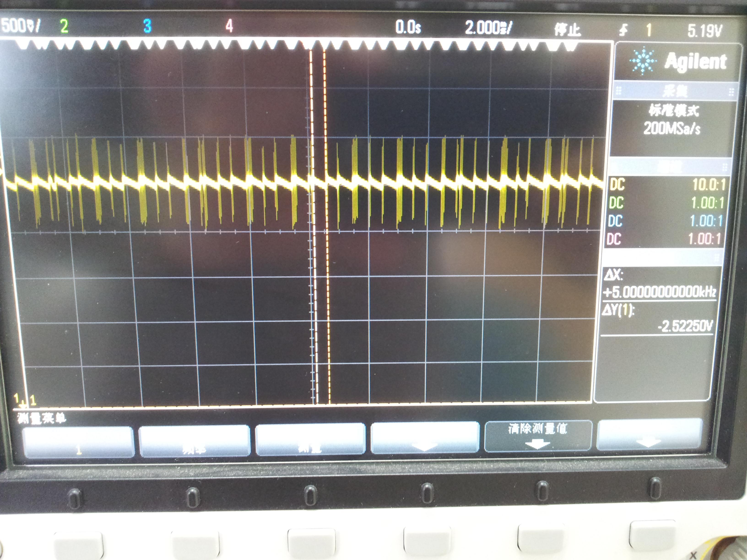747x560 pixels.
Task: Toggle channel 4 pink indicator
Action: 229,26
